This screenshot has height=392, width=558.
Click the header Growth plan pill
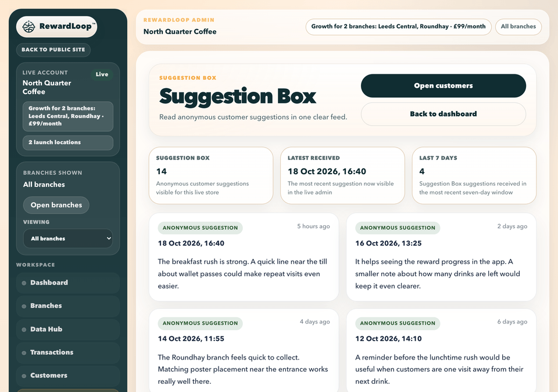click(x=398, y=27)
